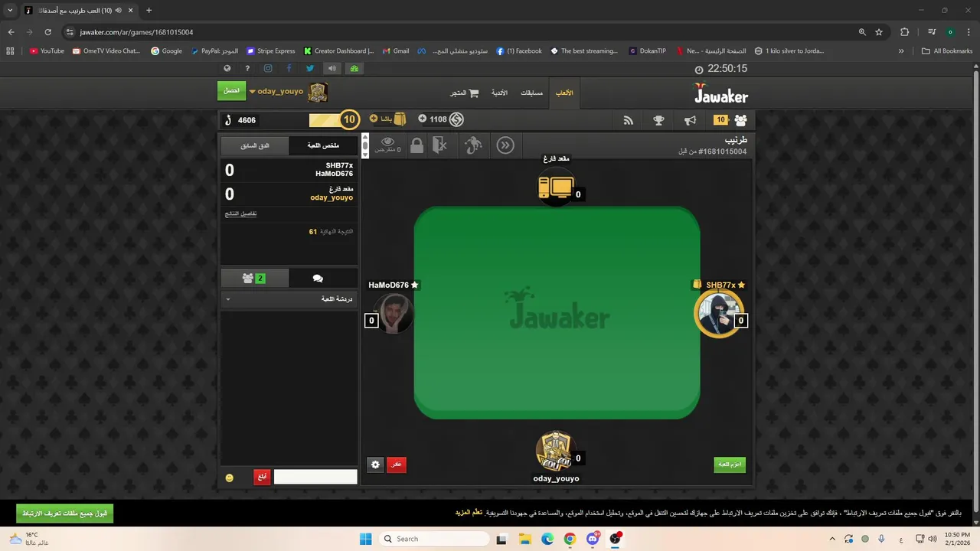The height and width of the screenshot is (551, 980).
Task: Focus the chat message input field
Action: (x=315, y=477)
